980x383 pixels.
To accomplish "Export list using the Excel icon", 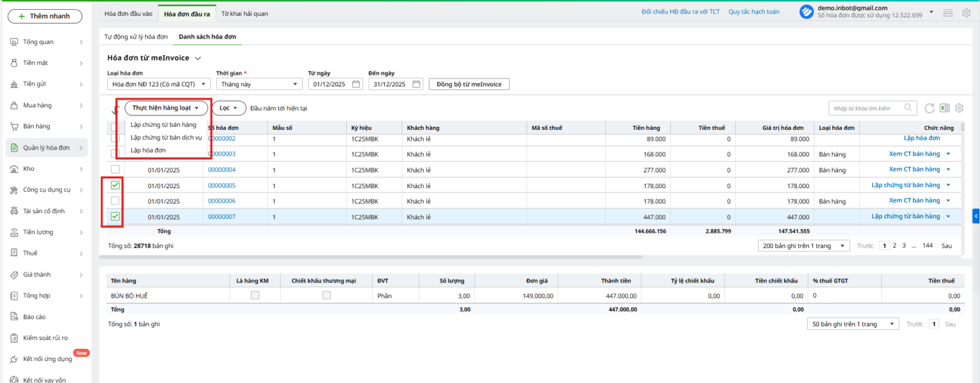I will click(944, 108).
